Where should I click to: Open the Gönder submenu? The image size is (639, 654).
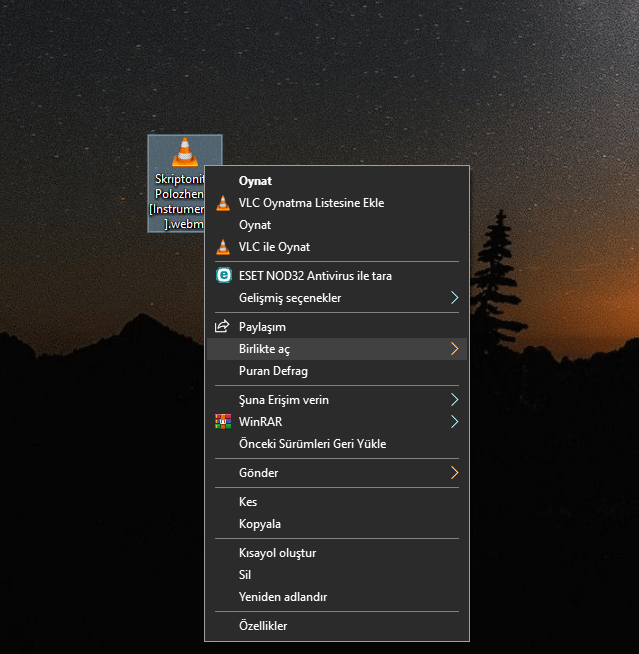[337, 473]
